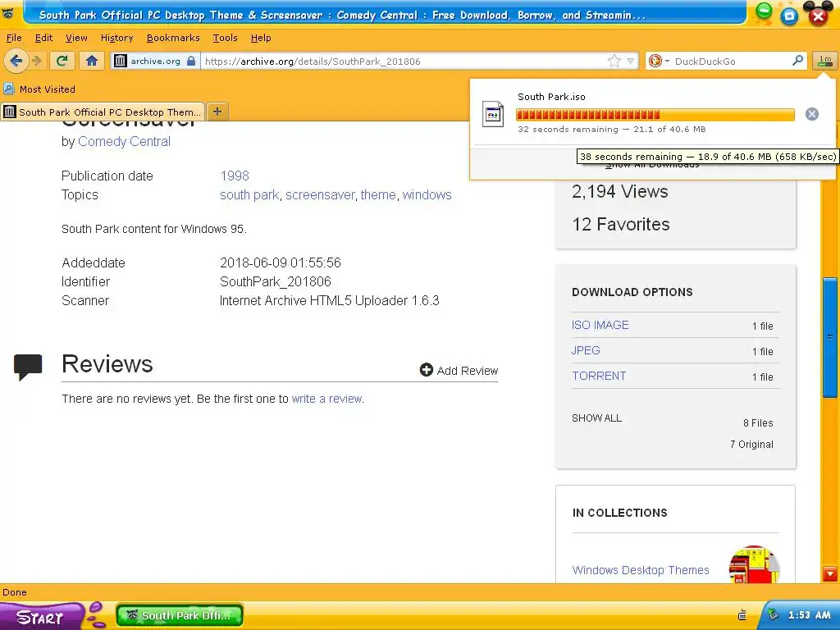Screen dimensions: 840x630
Task: Click the download progress bar
Action: [655, 114]
